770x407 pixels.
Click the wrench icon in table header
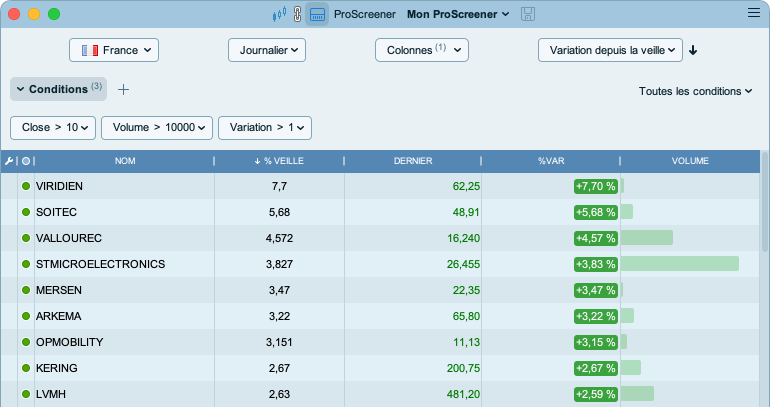(9, 161)
